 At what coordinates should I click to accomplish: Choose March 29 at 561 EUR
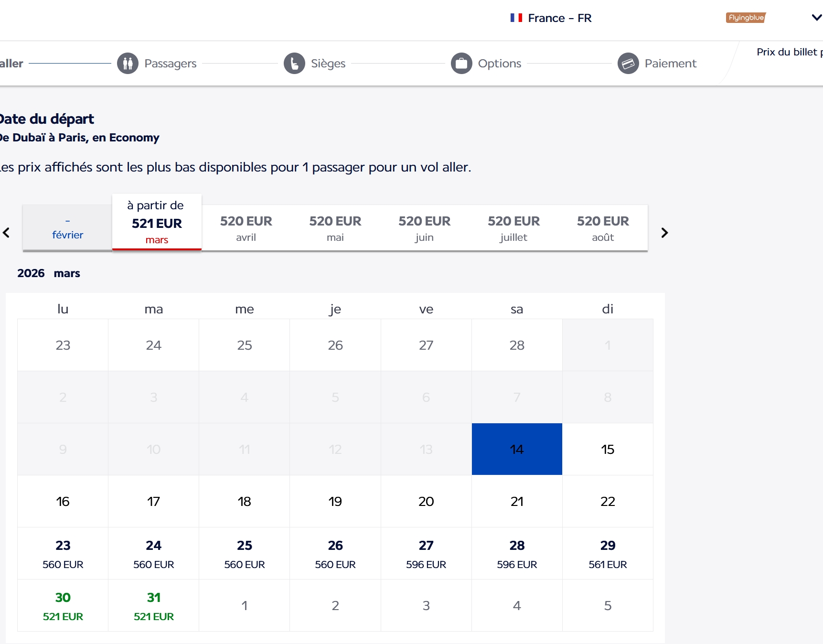pyautogui.click(x=607, y=553)
